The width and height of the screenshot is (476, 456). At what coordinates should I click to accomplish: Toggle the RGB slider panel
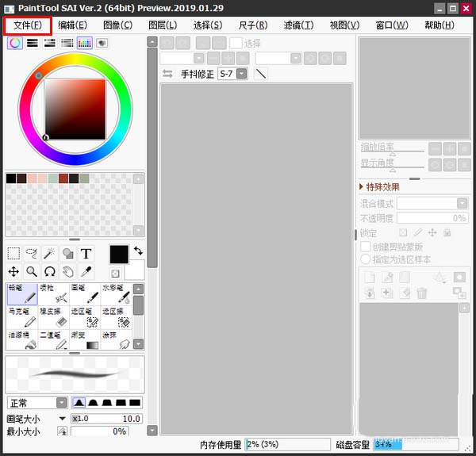pos(33,43)
